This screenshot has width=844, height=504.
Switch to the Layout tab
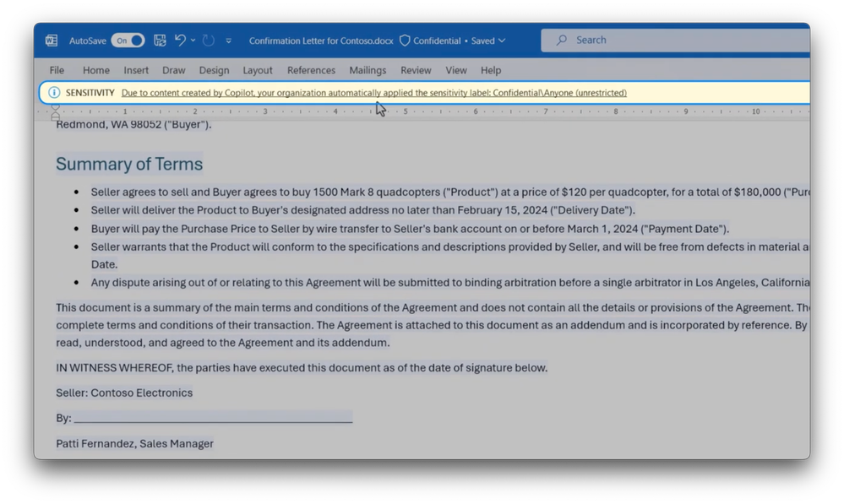coord(258,70)
